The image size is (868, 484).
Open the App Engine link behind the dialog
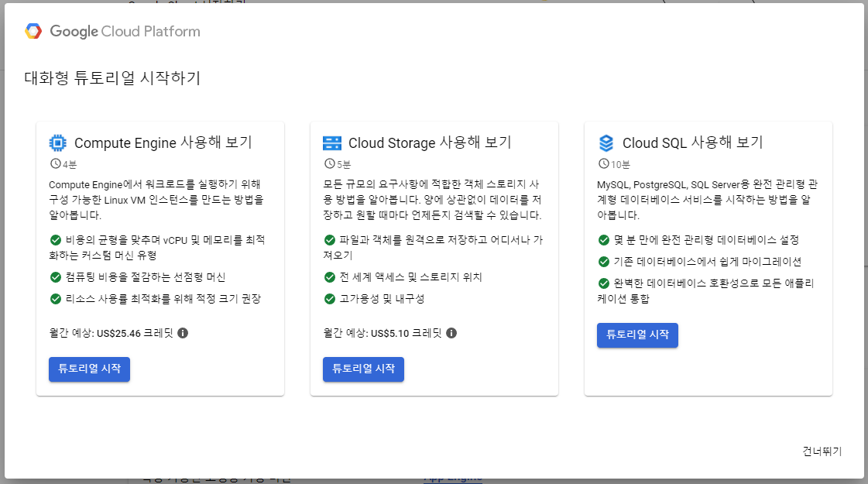pos(453,479)
